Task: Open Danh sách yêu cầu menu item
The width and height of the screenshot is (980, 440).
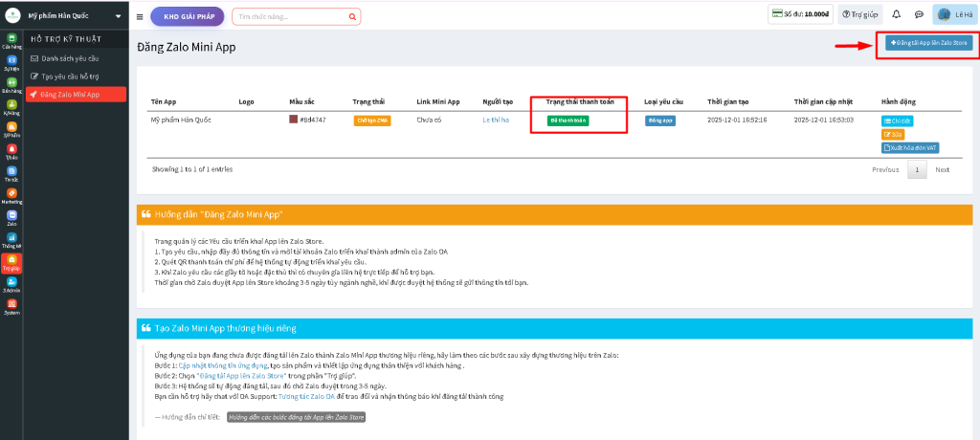Action: click(70, 58)
